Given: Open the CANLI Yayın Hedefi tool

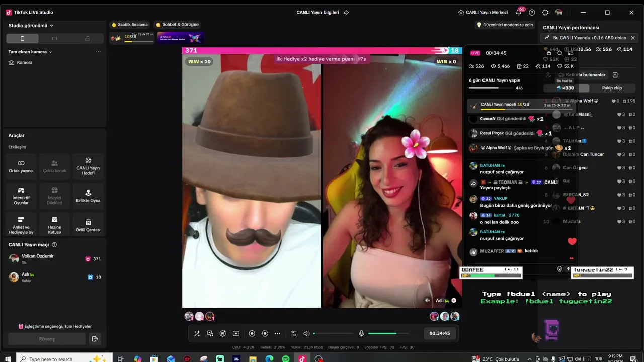Looking at the screenshot, I should click(x=88, y=167).
